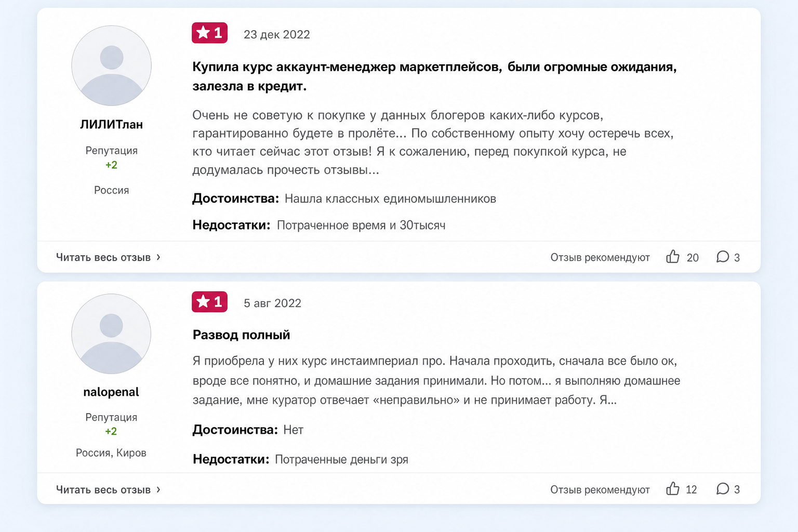
Task: Open review titled 'Развод полный'
Action: tap(242, 335)
